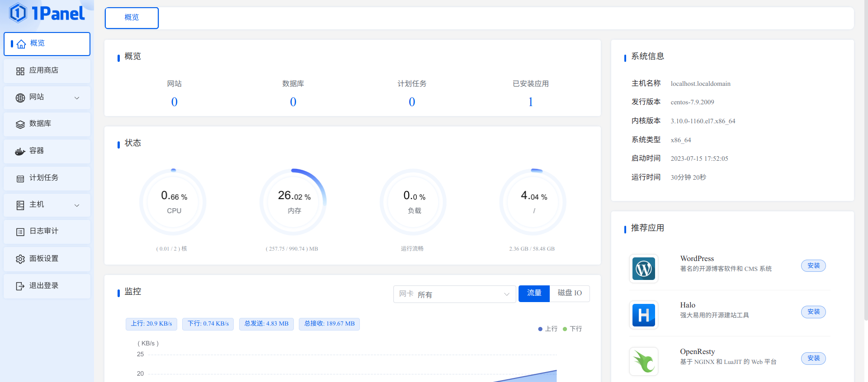Click the 负载 gauge
868x382 pixels.
point(413,202)
